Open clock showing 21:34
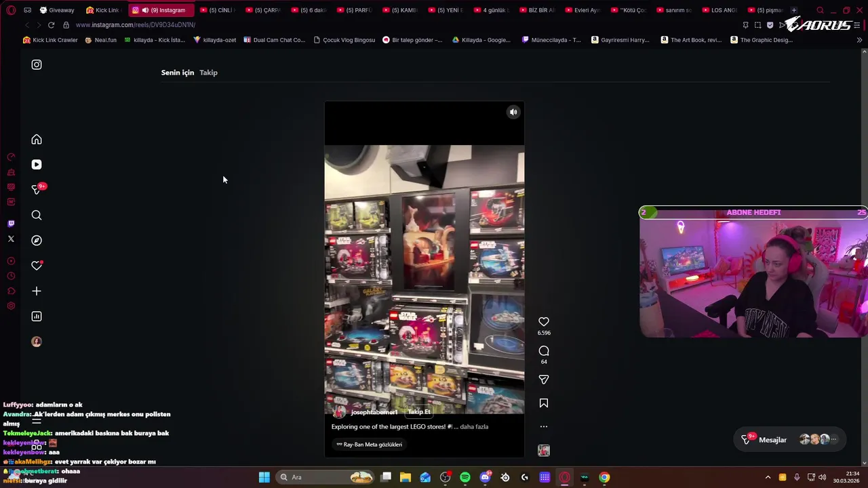 pos(847,477)
